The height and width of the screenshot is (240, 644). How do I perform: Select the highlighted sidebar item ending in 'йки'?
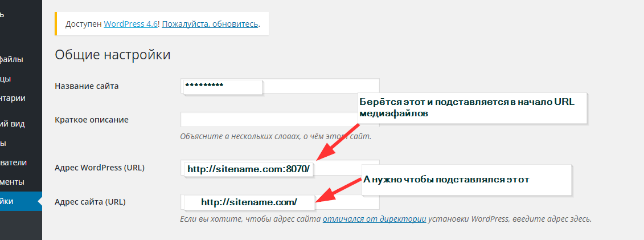tap(21, 201)
